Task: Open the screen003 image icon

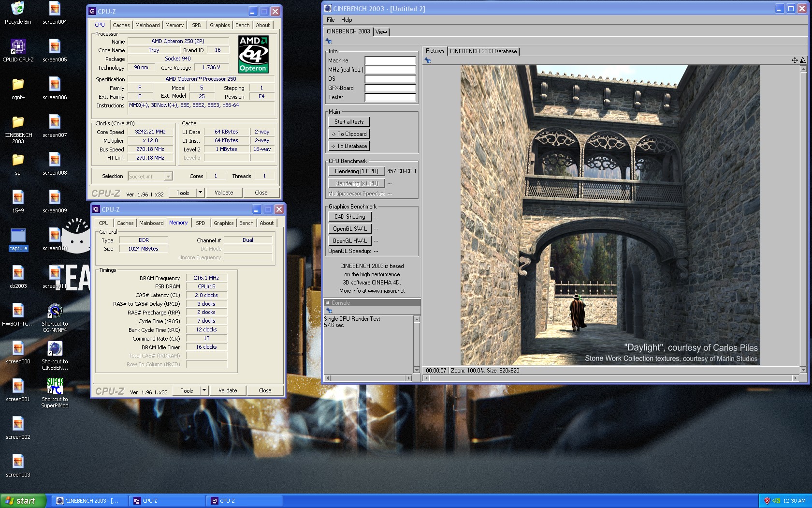Action: tap(18, 465)
